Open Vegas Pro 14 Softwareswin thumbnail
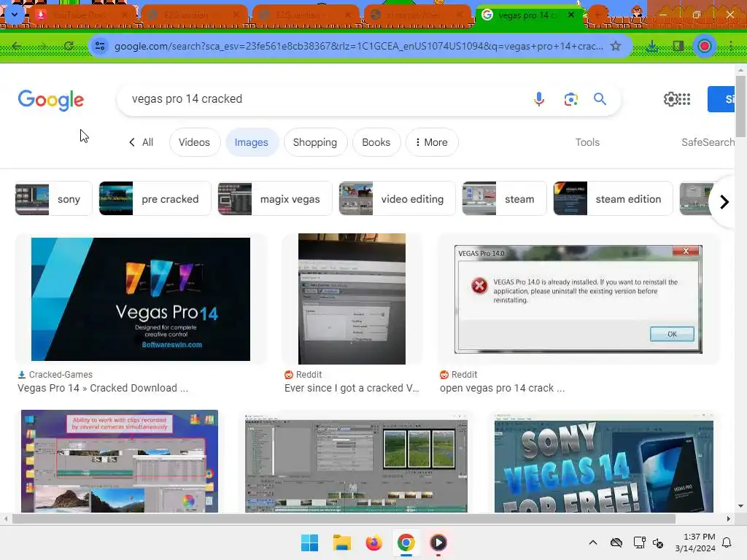The width and height of the screenshot is (747, 560). 141,299
